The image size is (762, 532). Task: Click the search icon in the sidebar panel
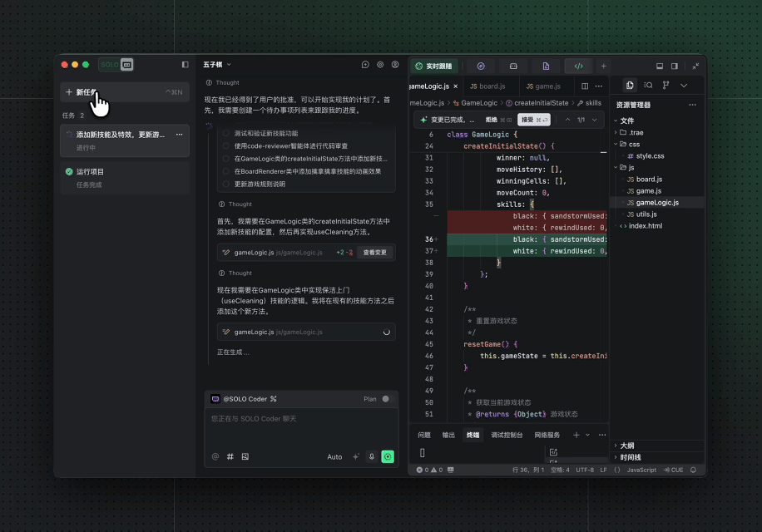point(648,86)
